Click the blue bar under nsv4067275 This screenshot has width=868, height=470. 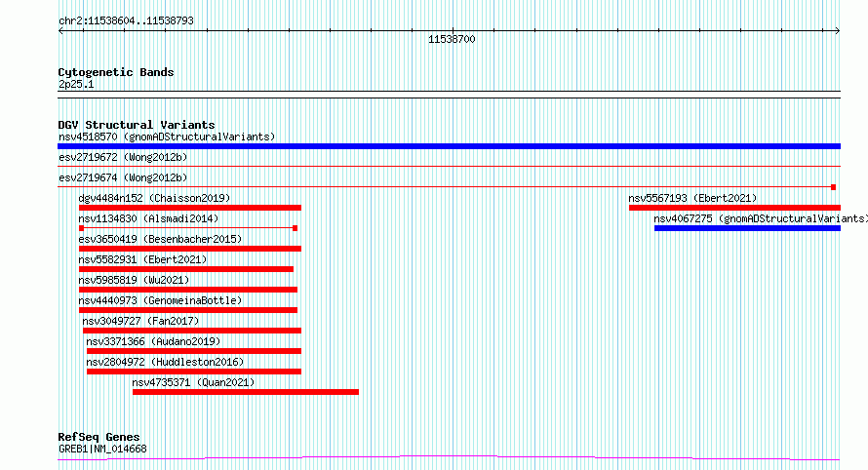pos(747,228)
